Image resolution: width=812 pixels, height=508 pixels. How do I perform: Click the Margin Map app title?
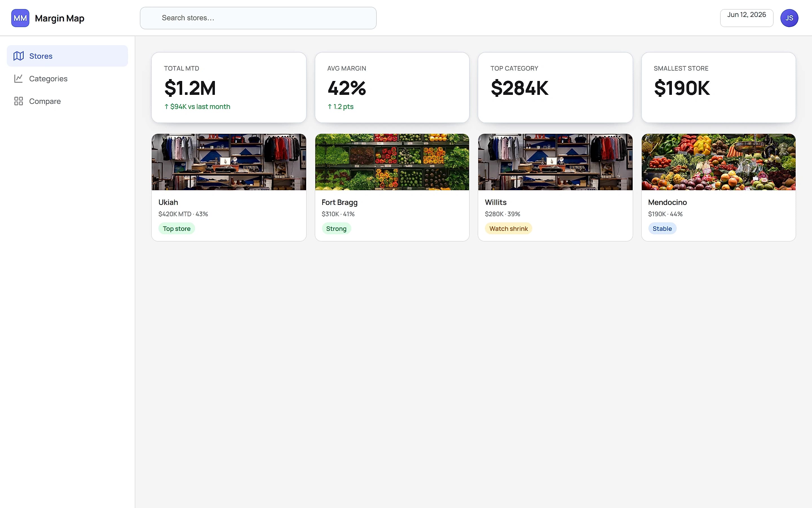[59, 18]
